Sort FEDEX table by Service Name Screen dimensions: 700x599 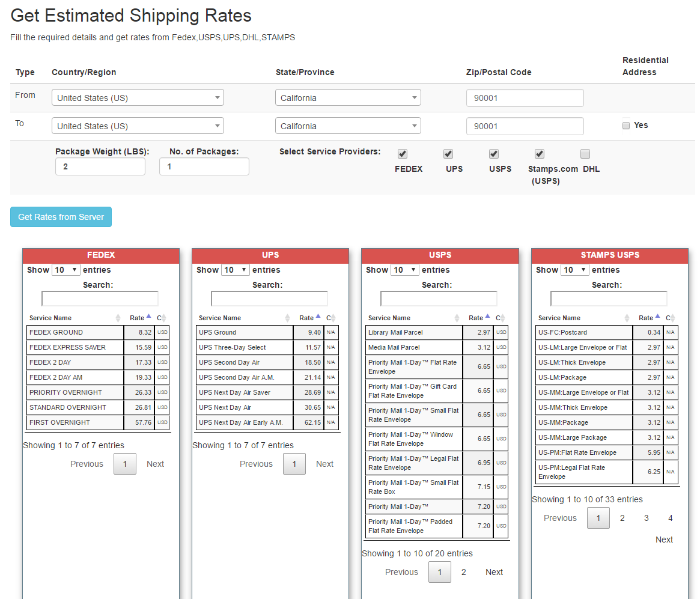click(75, 318)
